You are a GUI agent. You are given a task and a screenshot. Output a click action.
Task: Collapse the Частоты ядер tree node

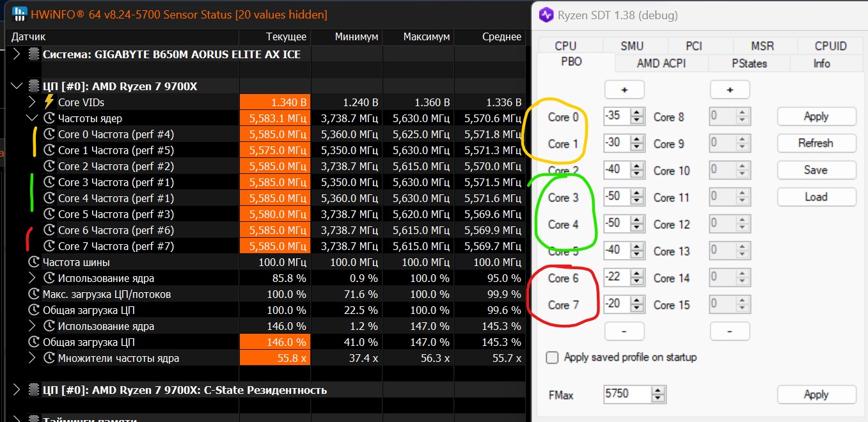tap(32, 118)
